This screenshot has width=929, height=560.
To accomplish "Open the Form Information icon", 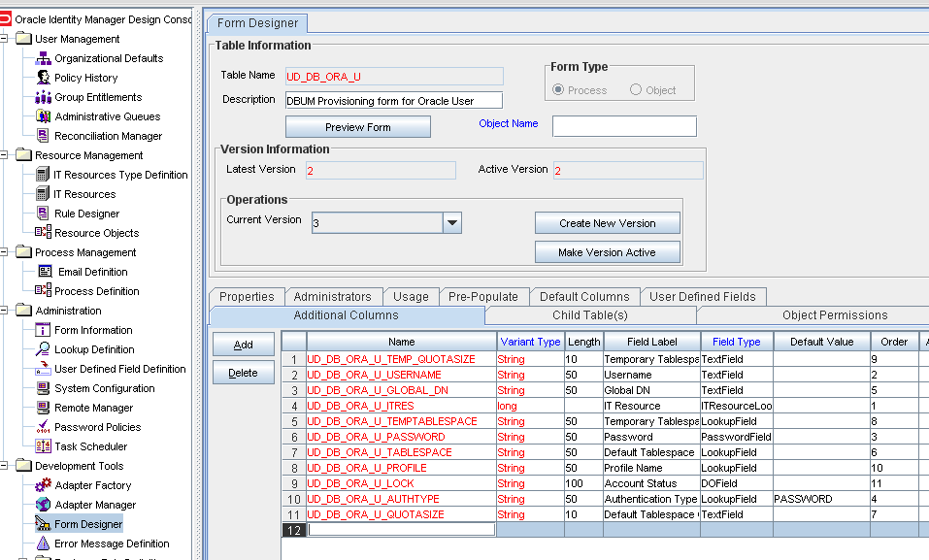I will pyautogui.click(x=44, y=329).
